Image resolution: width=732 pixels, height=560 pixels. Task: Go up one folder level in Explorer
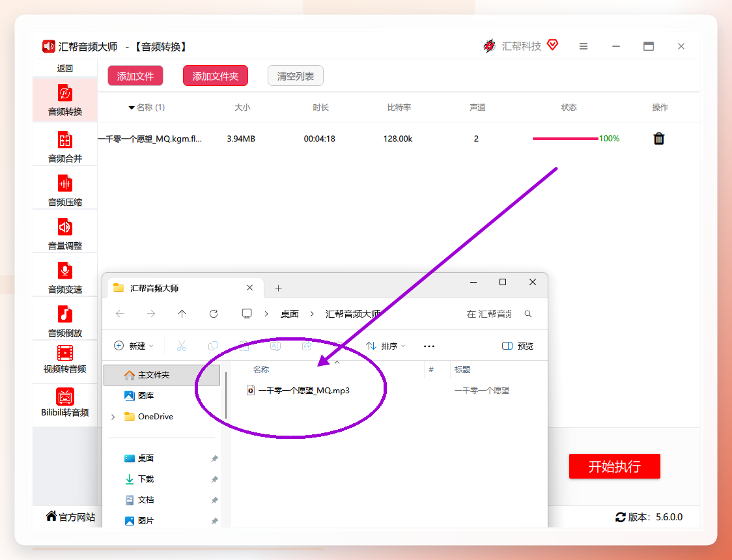(x=182, y=314)
